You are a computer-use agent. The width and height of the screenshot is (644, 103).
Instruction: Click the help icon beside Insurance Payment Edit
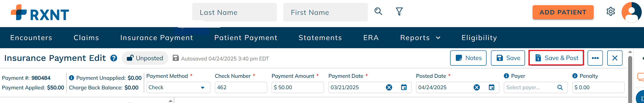click(114, 58)
